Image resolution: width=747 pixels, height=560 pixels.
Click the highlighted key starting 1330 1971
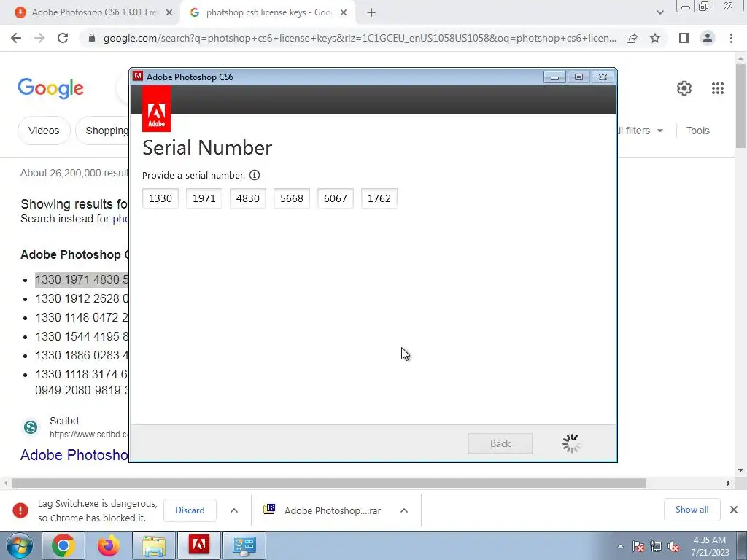click(x=82, y=279)
